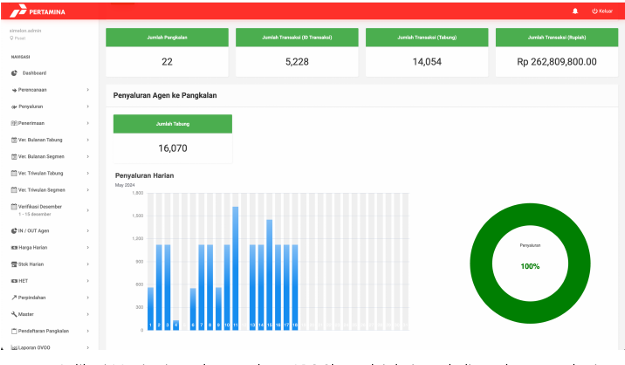Click the Jumlah Transaksi (Rupiah) header
The height and width of the screenshot is (365, 625).
(557, 37)
